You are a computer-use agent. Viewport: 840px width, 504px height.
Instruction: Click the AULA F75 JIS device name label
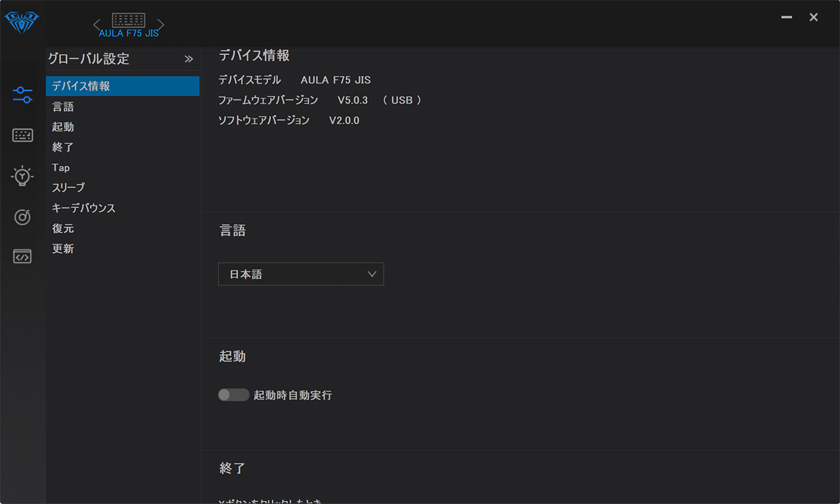pyautogui.click(x=129, y=33)
